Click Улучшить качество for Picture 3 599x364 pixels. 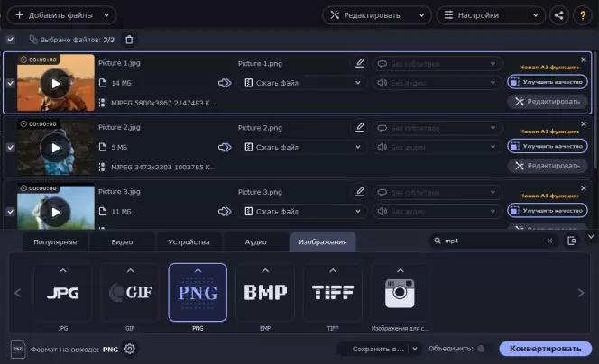548,210
